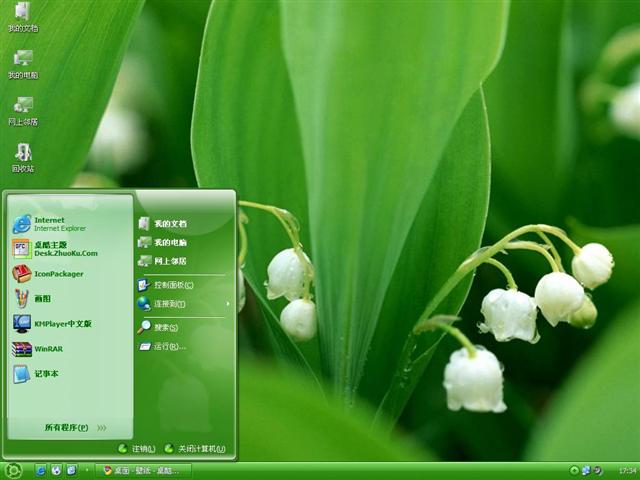The height and width of the screenshot is (480, 640).
Task: Click the network computers tray icon
Action: (x=586, y=471)
